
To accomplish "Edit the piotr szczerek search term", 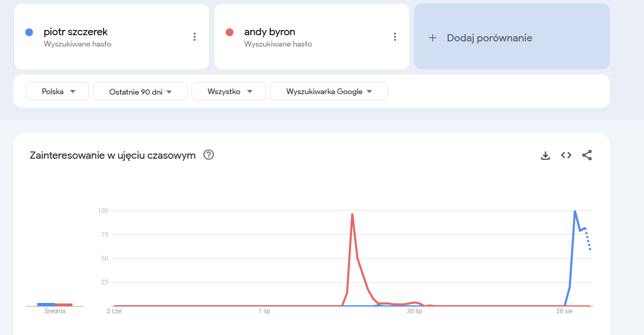I will [76, 32].
